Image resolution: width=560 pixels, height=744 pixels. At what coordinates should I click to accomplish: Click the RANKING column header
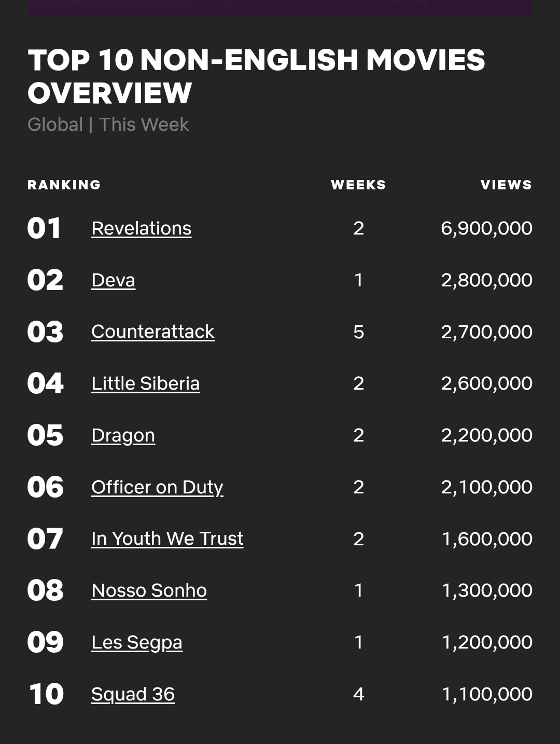(x=64, y=185)
